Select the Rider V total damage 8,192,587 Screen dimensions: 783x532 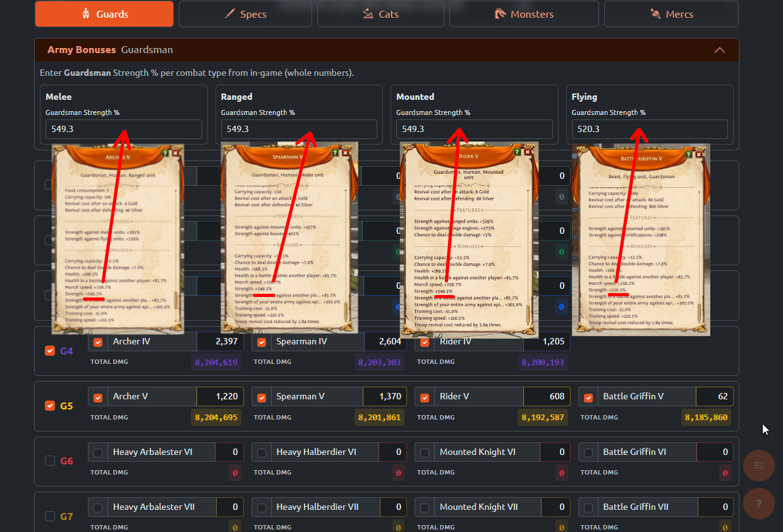click(x=543, y=417)
